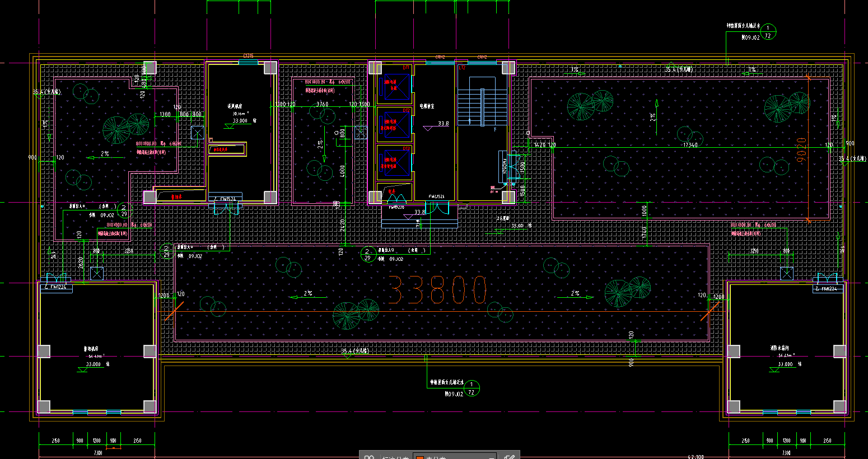Open the classification dropdown in the bottom toolbar
Screen dimensions: 868x459
click(x=454, y=456)
